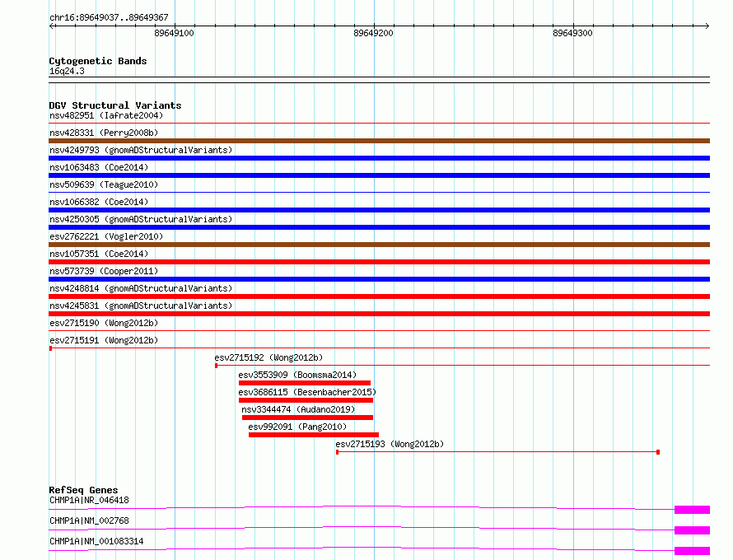This screenshot has width=733, height=560.
Task: Open transcript CHMP1A|NM_002768 label
Action: [x=89, y=520]
